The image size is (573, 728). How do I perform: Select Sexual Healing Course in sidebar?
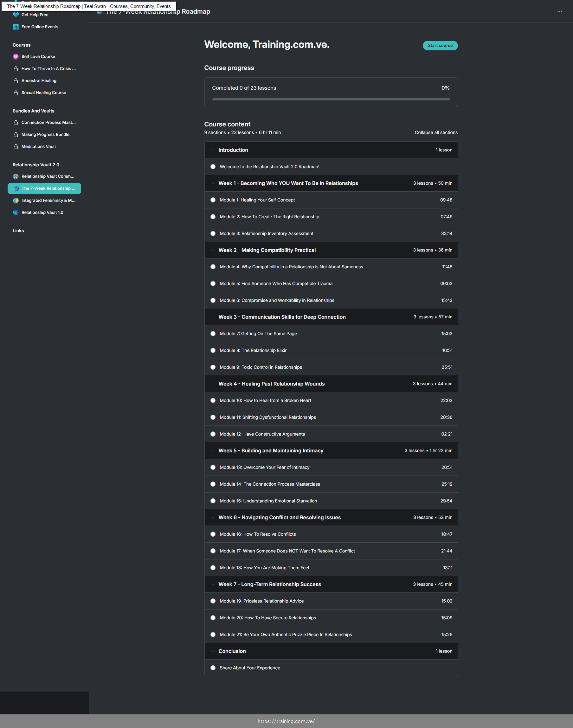coord(44,93)
